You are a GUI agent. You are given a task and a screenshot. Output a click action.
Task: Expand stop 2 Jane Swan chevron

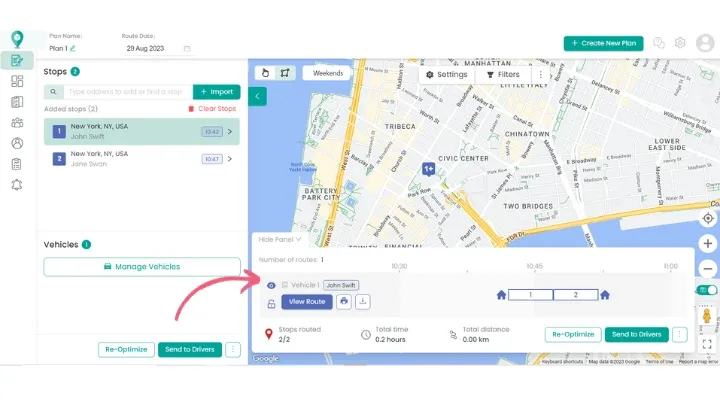230,159
